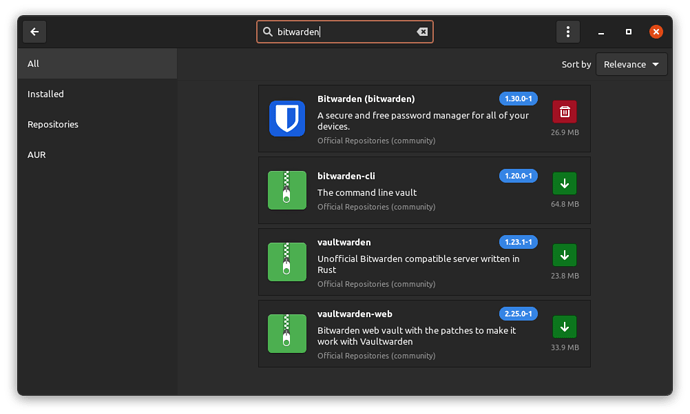The width and height of the screenshot is (690, 414).
Task: Show Installed packages
Action: click(97, 94)
